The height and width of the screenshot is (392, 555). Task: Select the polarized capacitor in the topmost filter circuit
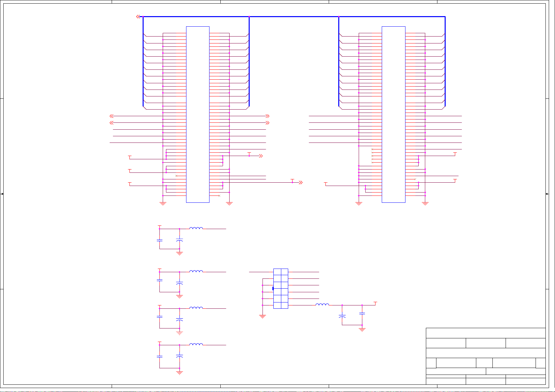[180, 240]
